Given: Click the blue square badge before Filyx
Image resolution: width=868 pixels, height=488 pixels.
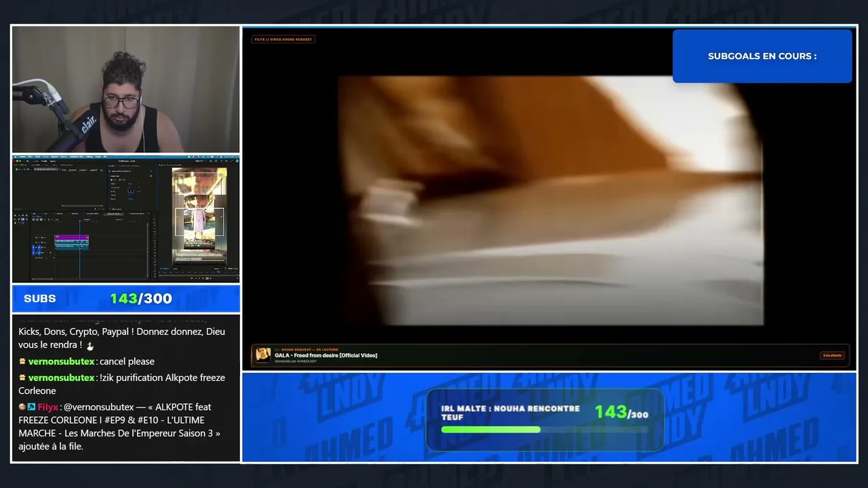Looking at the screenshot, I should pos(31,407).
